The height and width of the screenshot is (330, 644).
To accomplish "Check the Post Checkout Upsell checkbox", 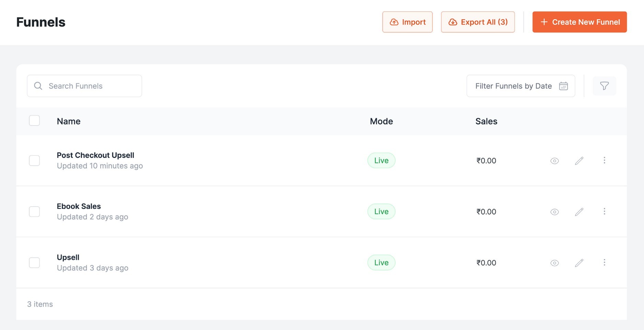I will (34, 161).
